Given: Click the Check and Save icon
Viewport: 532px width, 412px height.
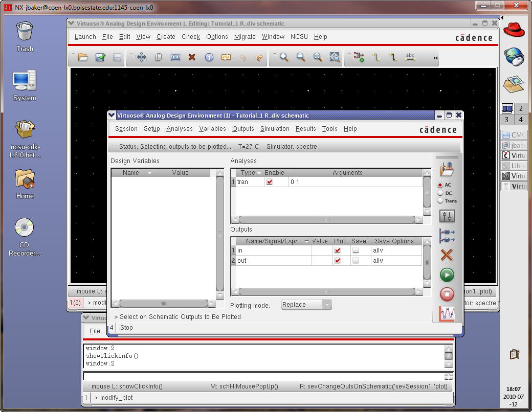Looking at the screenshot, I should (x=100, y=57).
